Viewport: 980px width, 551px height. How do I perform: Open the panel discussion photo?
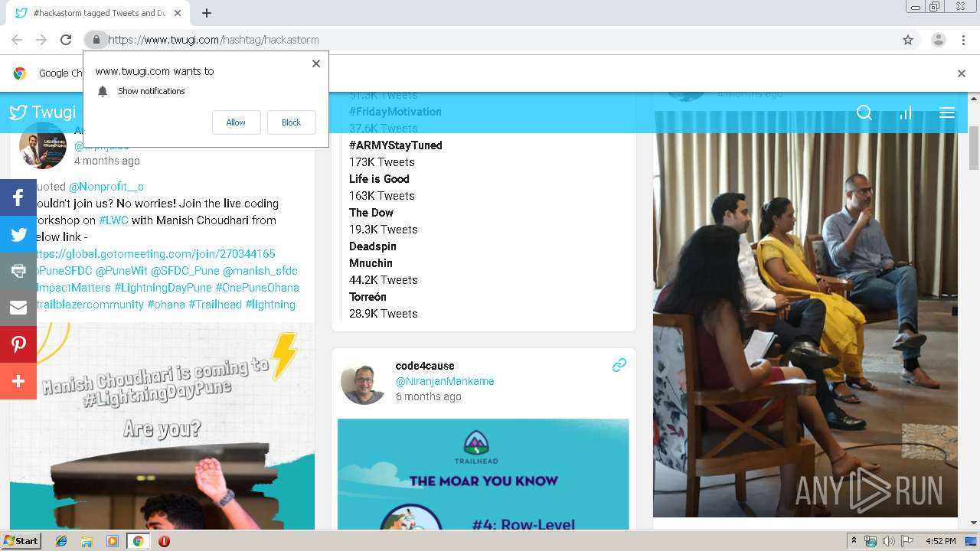click(x=805, y=314)
